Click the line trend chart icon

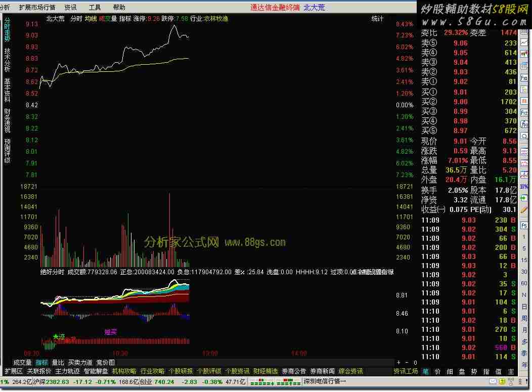[x=524, y=42]
